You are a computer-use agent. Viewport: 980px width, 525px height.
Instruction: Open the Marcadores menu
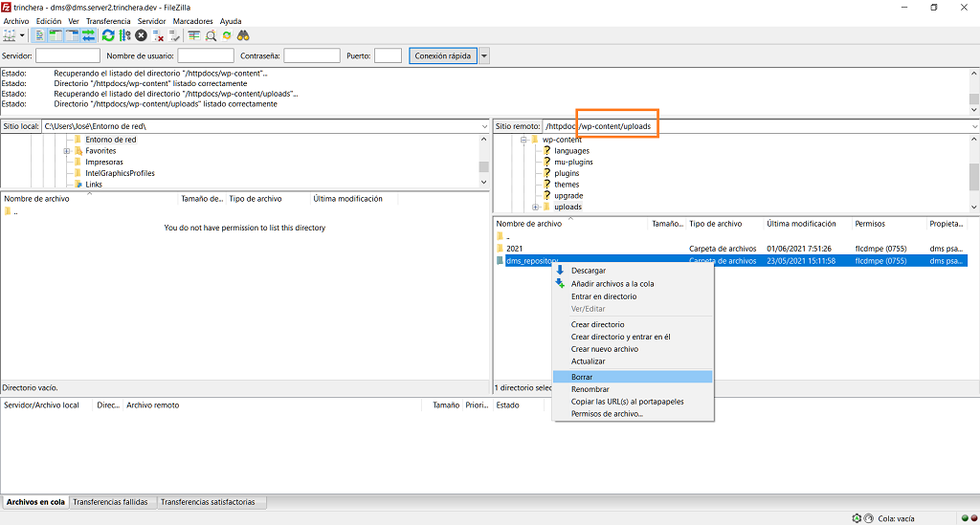[x=193, y=21]
